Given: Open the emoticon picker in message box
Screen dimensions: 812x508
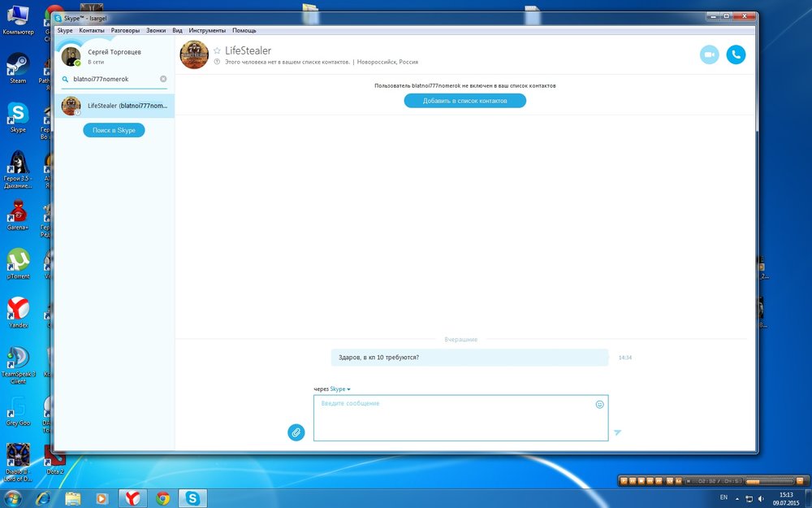Looking at the screenshot, I should coord(600,404).
